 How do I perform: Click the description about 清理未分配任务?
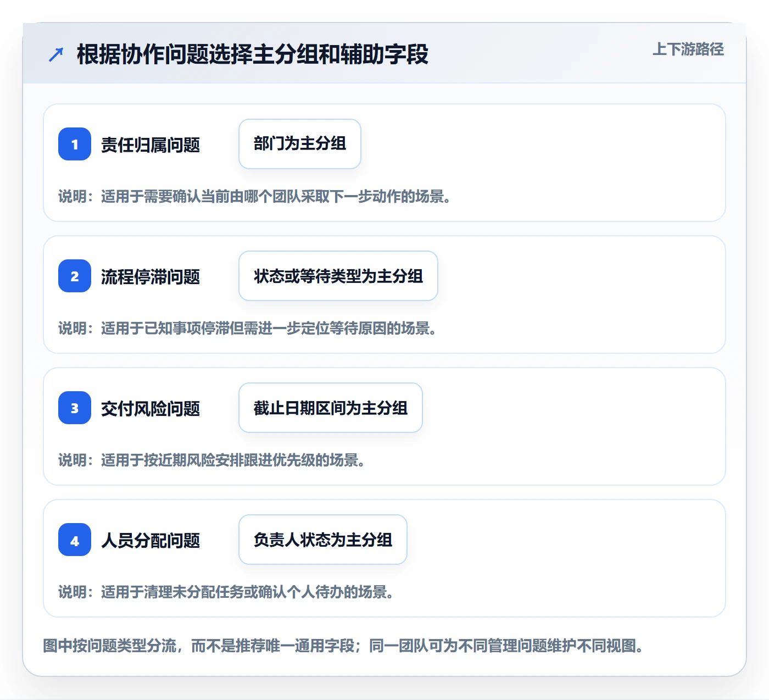pyautogui.click(x=227, y=592)
